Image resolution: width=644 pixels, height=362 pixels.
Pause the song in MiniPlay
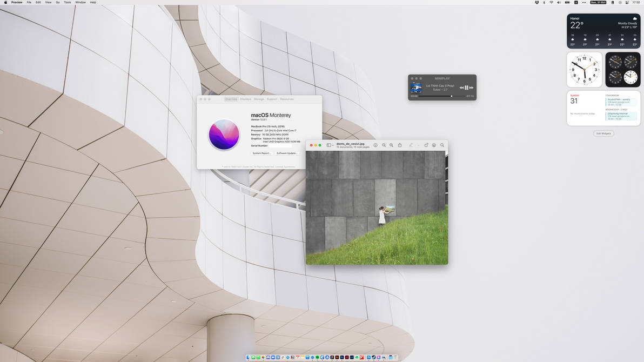tap(466, 88)
